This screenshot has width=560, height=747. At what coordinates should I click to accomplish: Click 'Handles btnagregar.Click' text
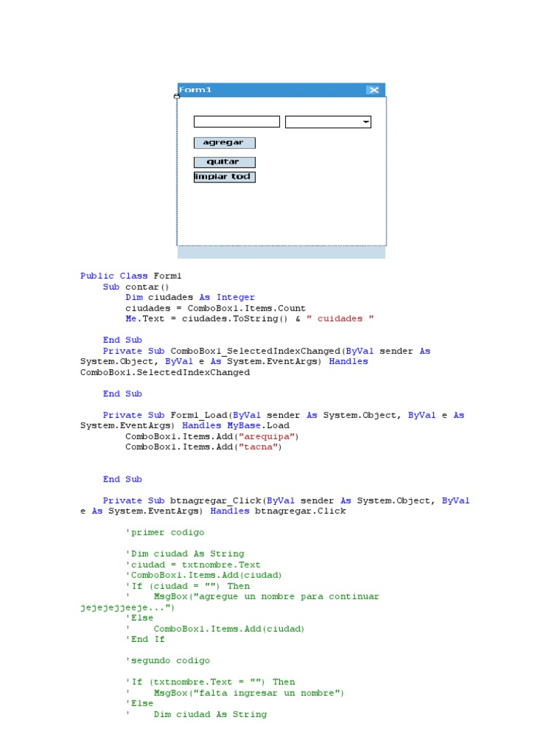[x=278, y=511]
